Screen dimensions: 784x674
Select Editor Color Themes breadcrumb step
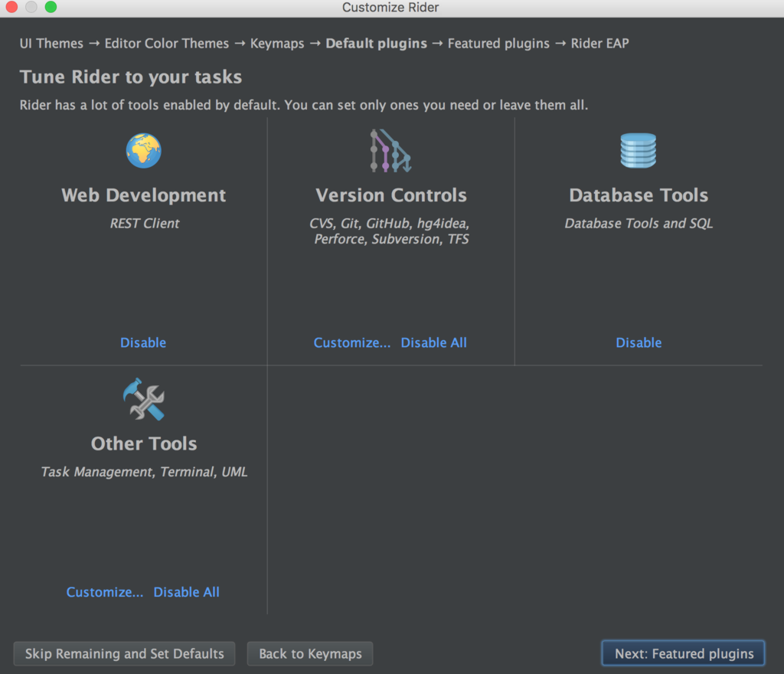[x=166, y=44]
